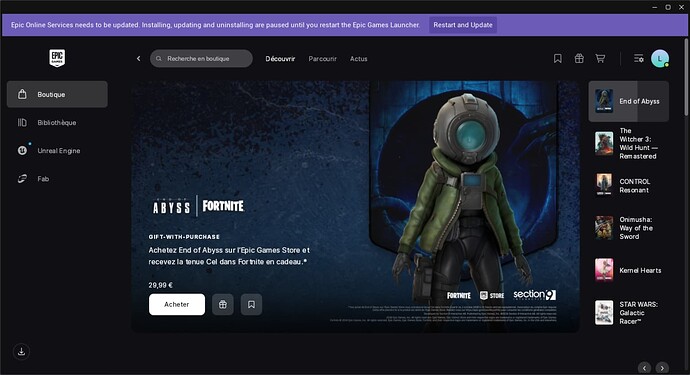
Task: Click the search magnifier icon
Action: coord(159,59)
